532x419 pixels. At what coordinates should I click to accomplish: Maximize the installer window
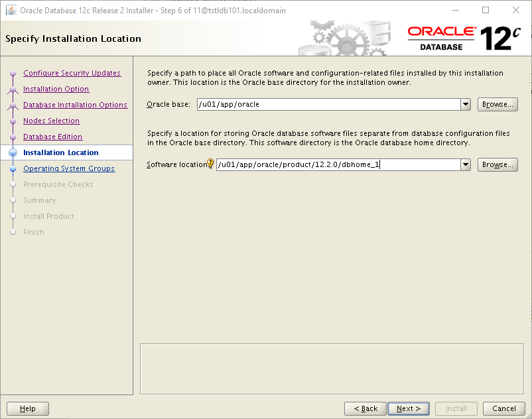tap(486, 10)
